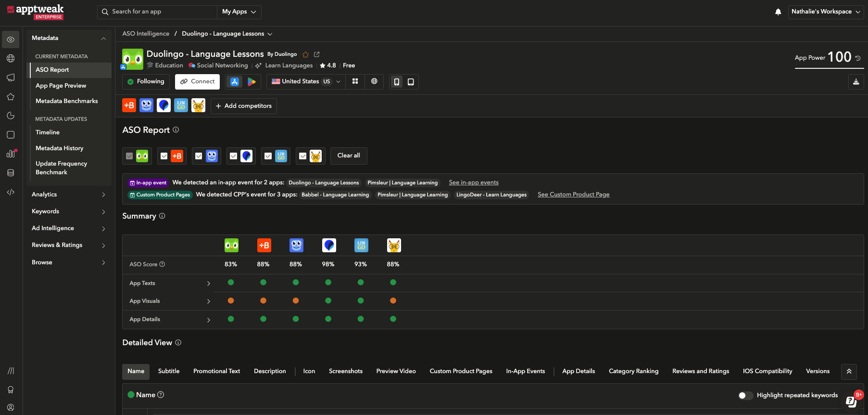Click the lightbulb icon in sidebar bottom
This screenshot has width=868, height=415.
coord(11,390)
